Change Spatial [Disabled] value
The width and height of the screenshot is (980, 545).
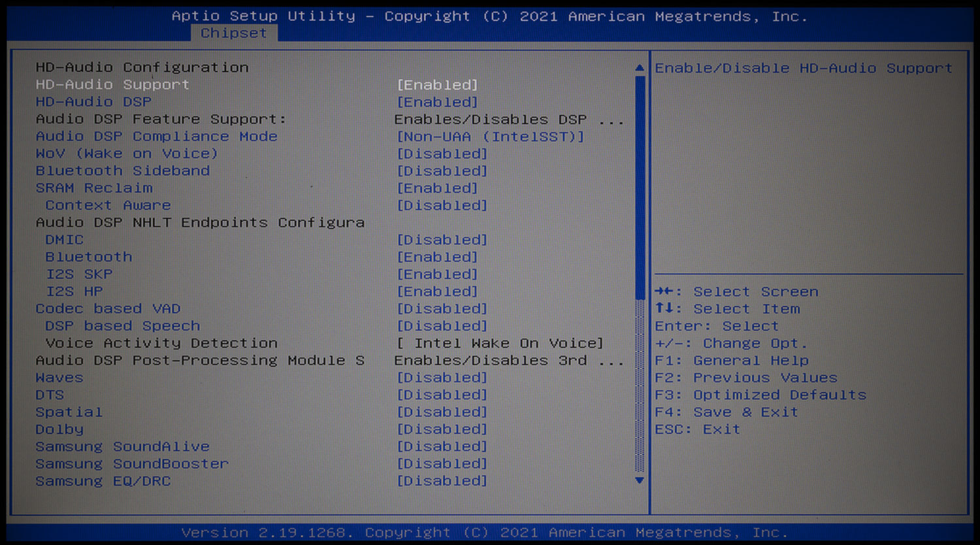[x=442, y=412]
